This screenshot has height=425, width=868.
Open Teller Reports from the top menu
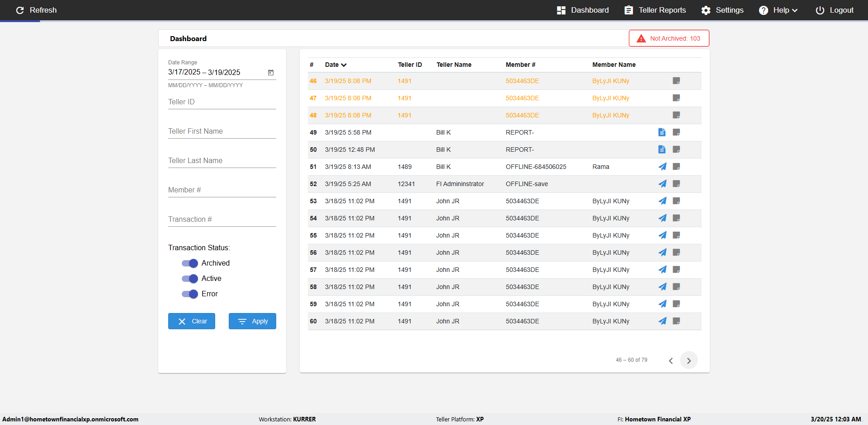click(655, 10)
